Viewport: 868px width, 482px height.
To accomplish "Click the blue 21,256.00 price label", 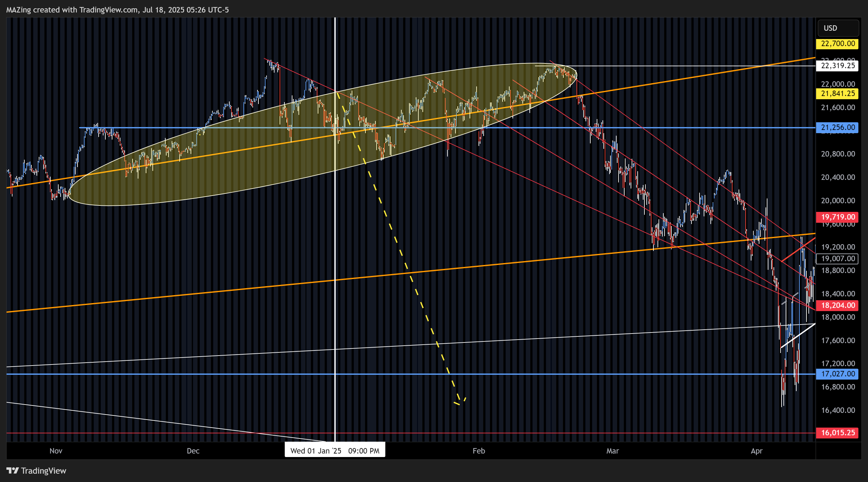I will [x=838, y=128].
